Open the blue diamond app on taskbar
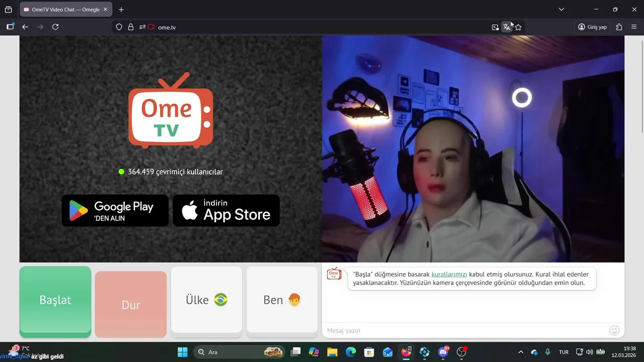The height and width of the screenshot is (362, 644). (x=425, y=352)
